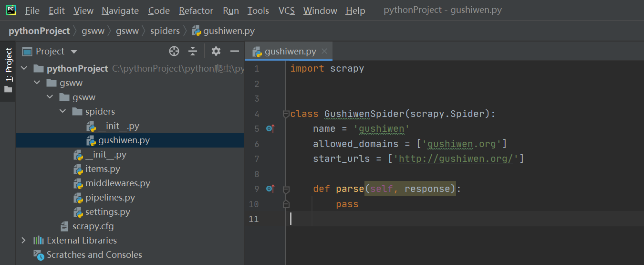Click the parse method name
The width and height of the screenshot is (644, 265).
click(x=350, y=189)
